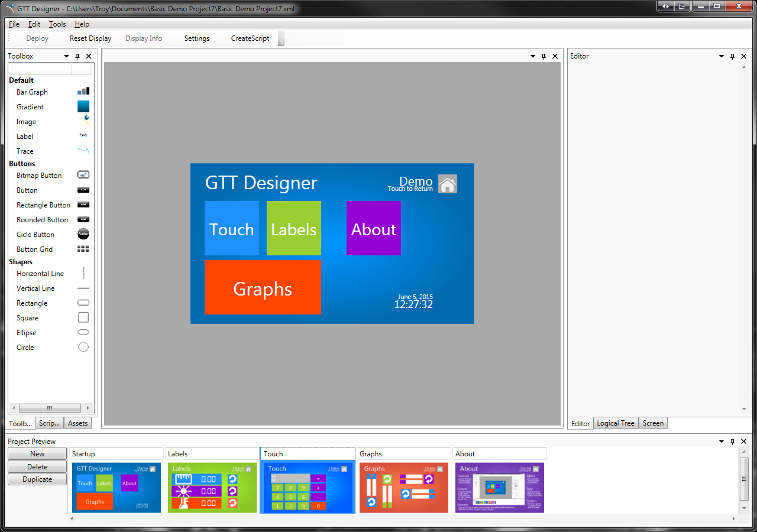Click the Home icon on the canvas

coord(448,184)
